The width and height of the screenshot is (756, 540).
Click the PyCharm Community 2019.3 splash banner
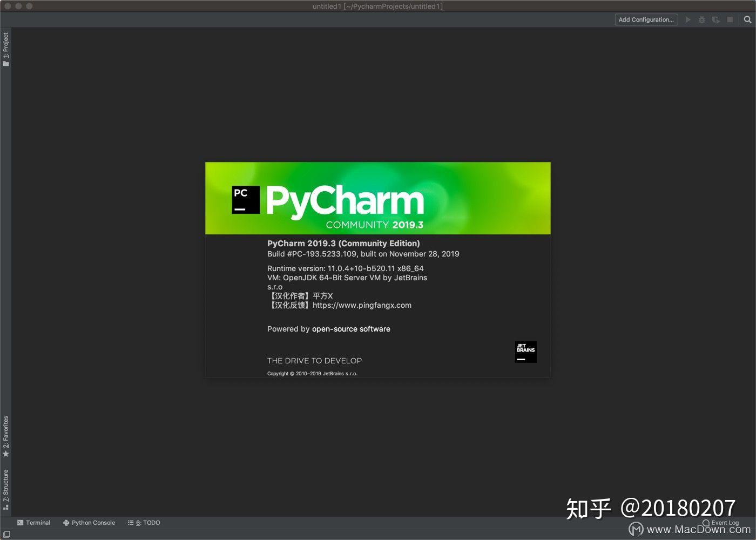378,198
